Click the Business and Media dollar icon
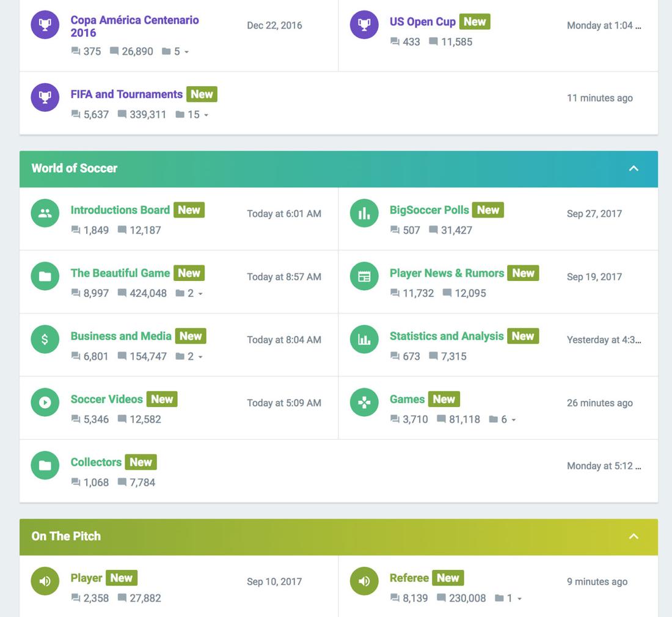The image size is (672, 617). 45,340
